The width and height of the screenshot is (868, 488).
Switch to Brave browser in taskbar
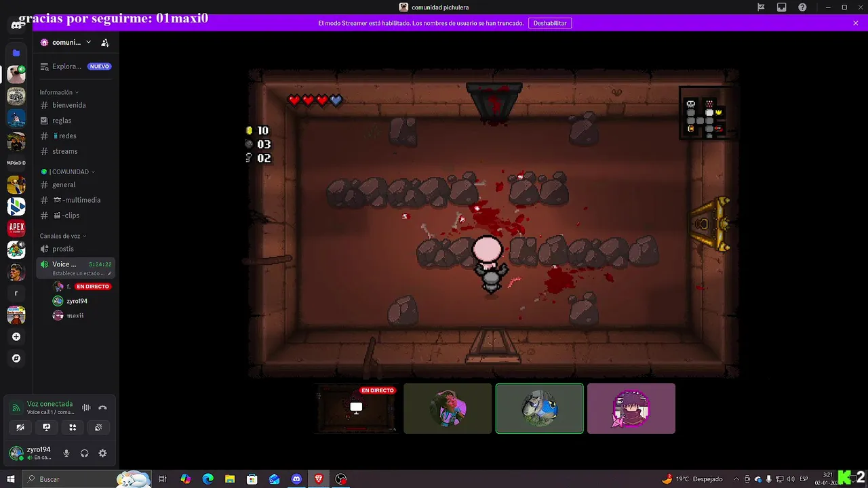coord(319,479)
